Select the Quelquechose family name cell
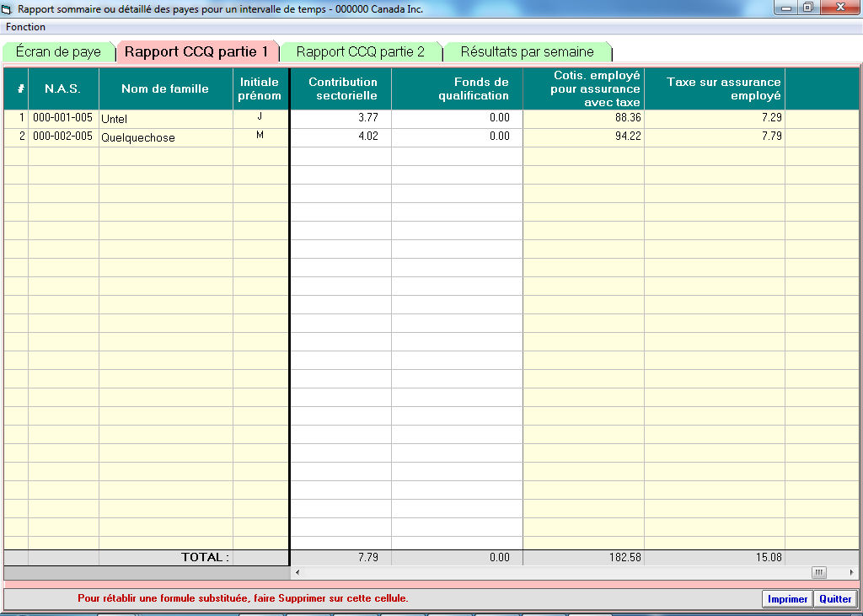 pyautogui.click(x=165, y=137)
